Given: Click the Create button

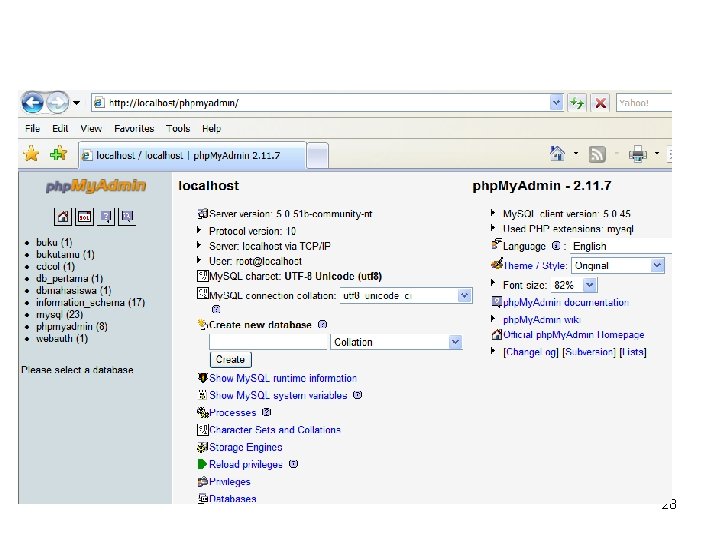Looking at the screenshot, I should click(231, 360).
